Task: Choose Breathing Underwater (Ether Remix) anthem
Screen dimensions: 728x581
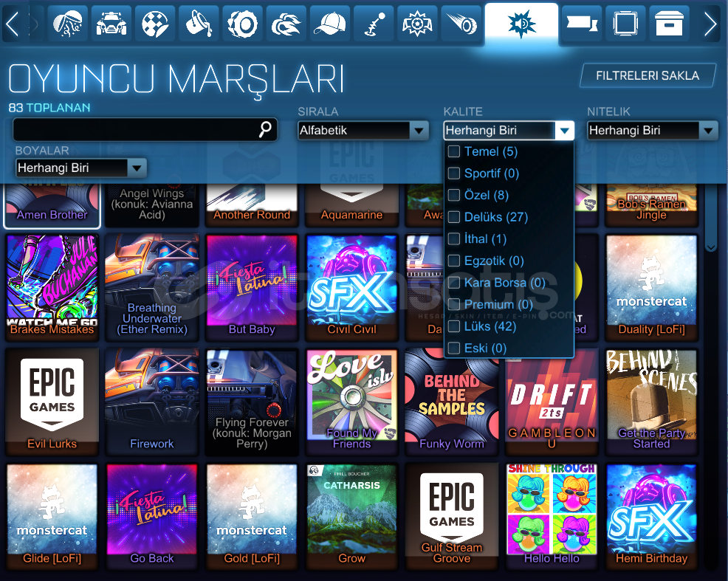Action: [x=152, y=287]
